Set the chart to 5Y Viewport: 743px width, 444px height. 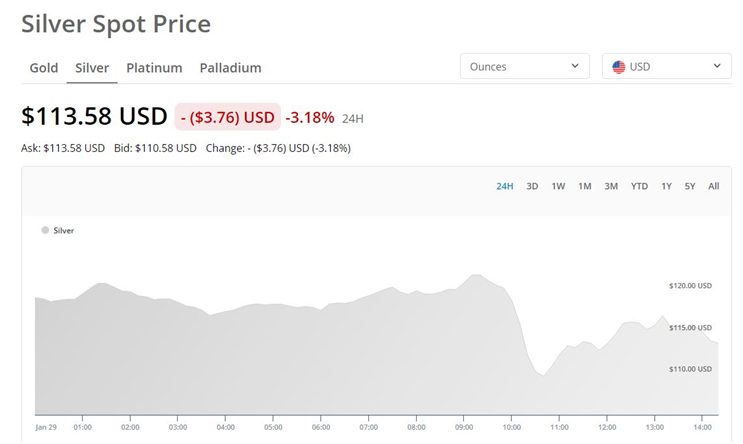690,186
